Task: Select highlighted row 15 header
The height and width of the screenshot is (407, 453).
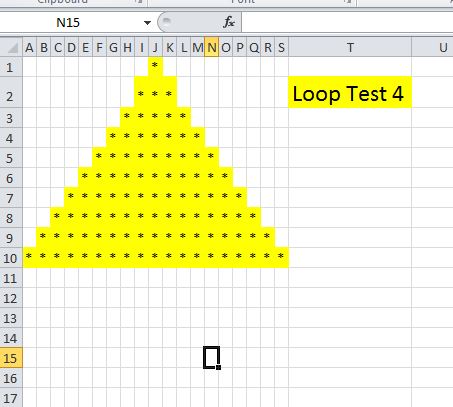Action: point(11,358)
